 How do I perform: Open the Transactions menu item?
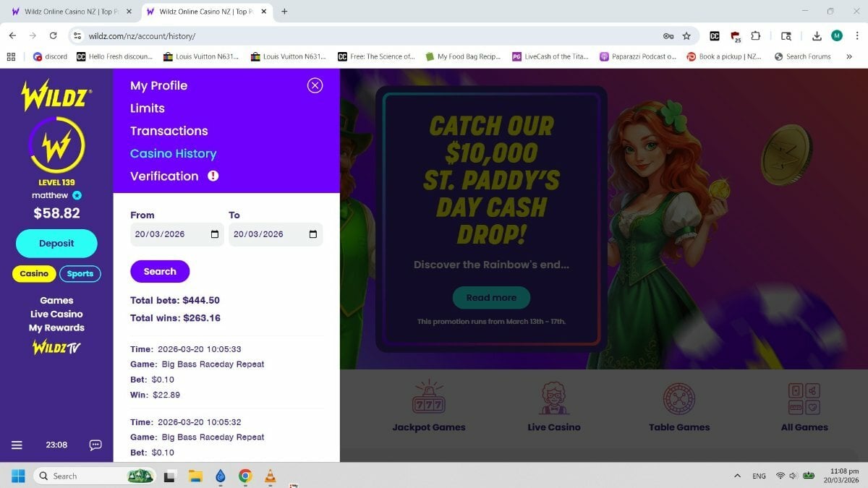click(169, 131)
